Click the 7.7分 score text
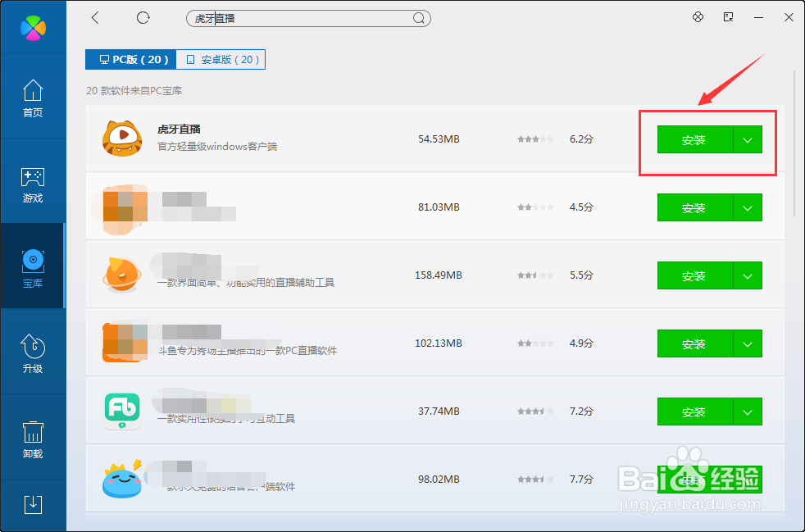805x532 pixels. coord(581,479)
